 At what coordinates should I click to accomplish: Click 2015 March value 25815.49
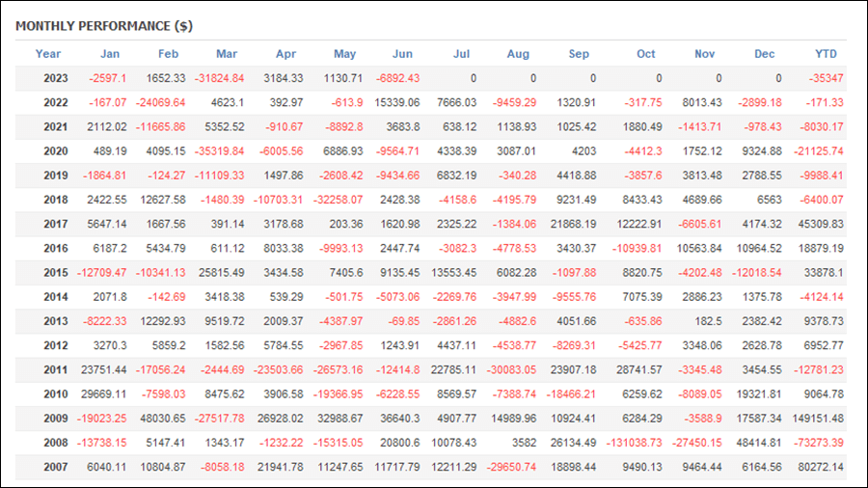tap(222, 273)
